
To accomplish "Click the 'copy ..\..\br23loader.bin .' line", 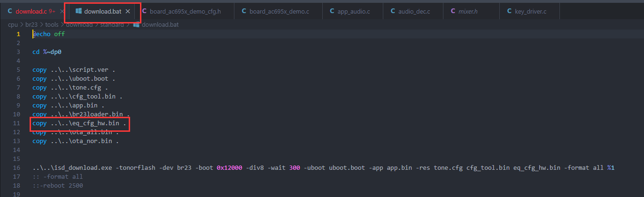I will point(81,114).
